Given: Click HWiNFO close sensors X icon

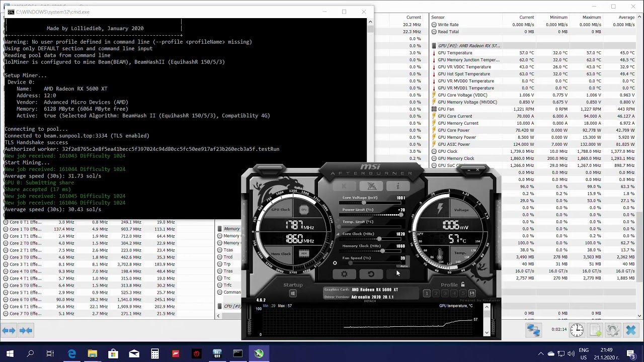Looking at the screenshot, I should click(x=630, y=330).
